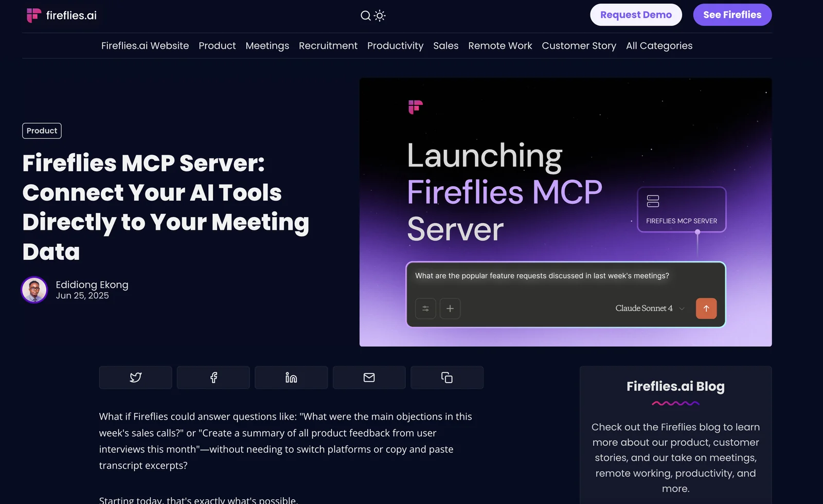Copy article link with copy icon

click(446, 377)
